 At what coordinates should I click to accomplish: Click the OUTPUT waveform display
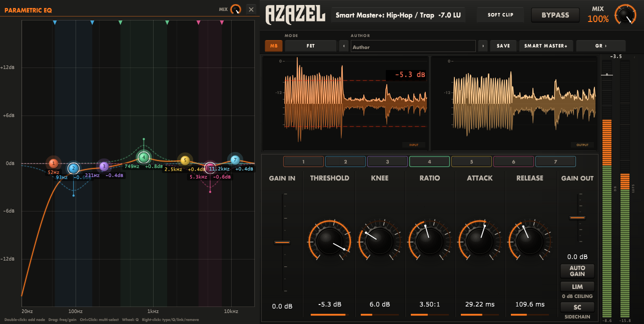(x=515, y=103)
